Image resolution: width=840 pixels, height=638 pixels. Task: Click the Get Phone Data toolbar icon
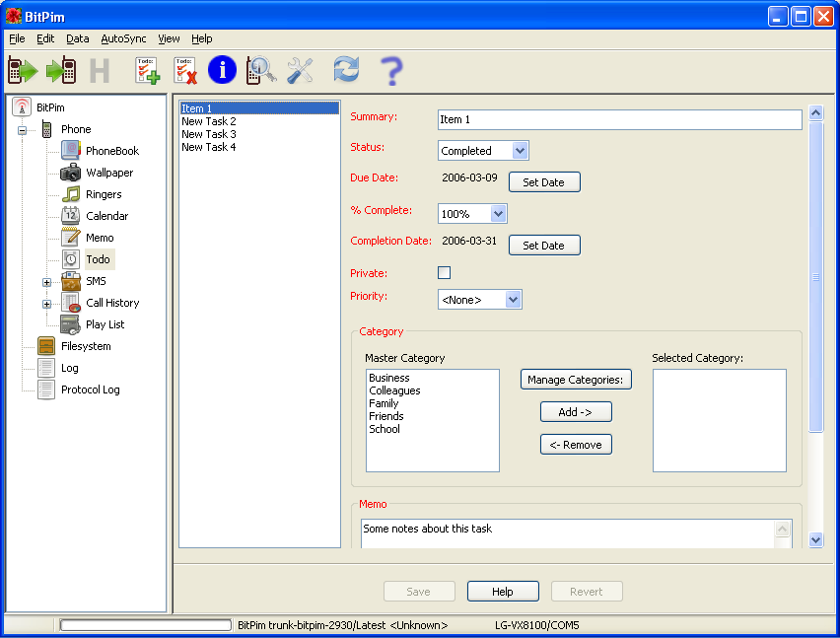click(23, 70)
